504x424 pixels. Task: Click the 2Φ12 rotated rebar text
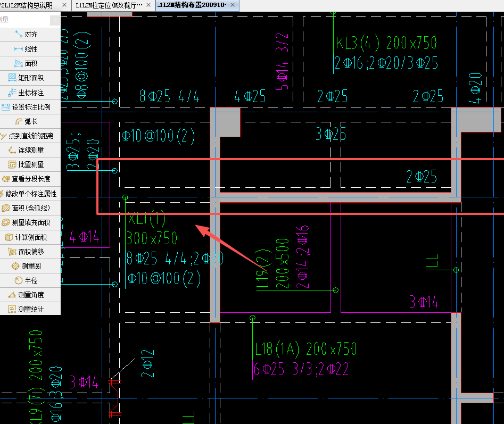pyautogui.click(x=148, y=363)
